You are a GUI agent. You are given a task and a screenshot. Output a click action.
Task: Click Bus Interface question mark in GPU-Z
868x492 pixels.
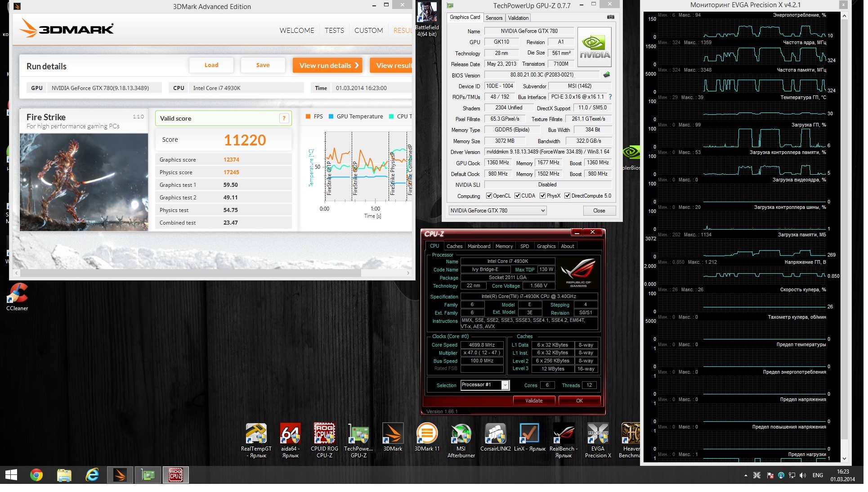[x=610, y=97]
